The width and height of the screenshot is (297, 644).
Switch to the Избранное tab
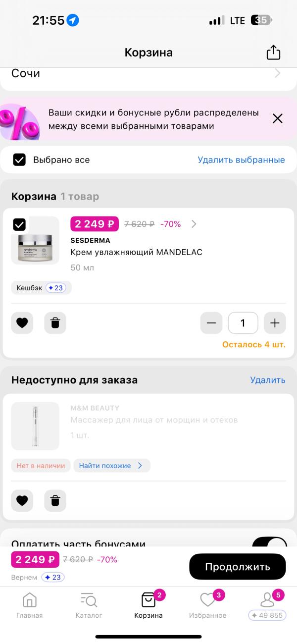(x=208, y=602)
